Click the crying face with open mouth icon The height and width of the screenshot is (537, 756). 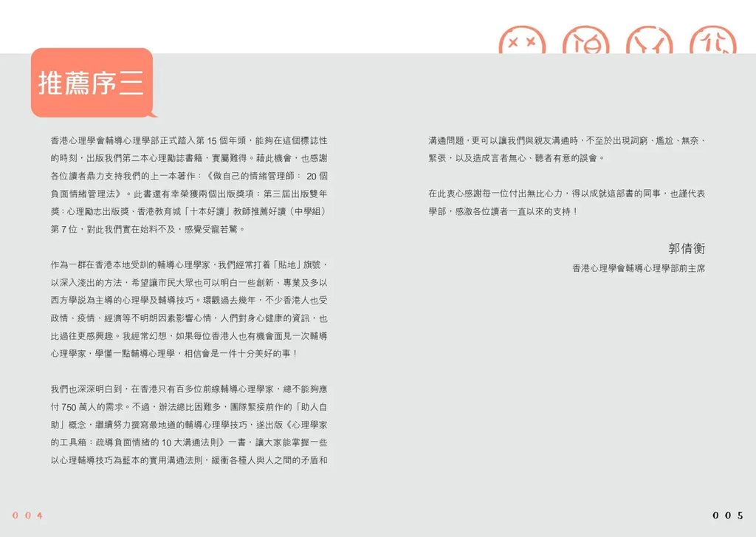(585, 41)
